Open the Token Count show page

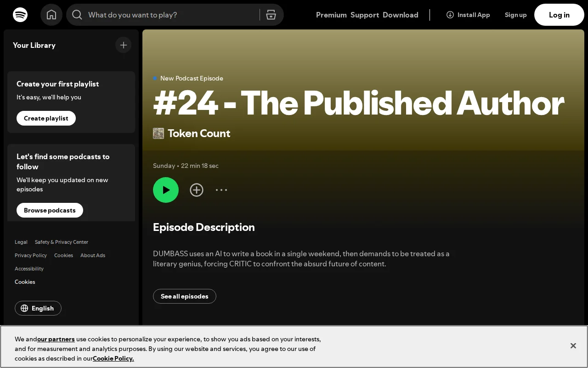pyautogui.click(x=199, y=133)
